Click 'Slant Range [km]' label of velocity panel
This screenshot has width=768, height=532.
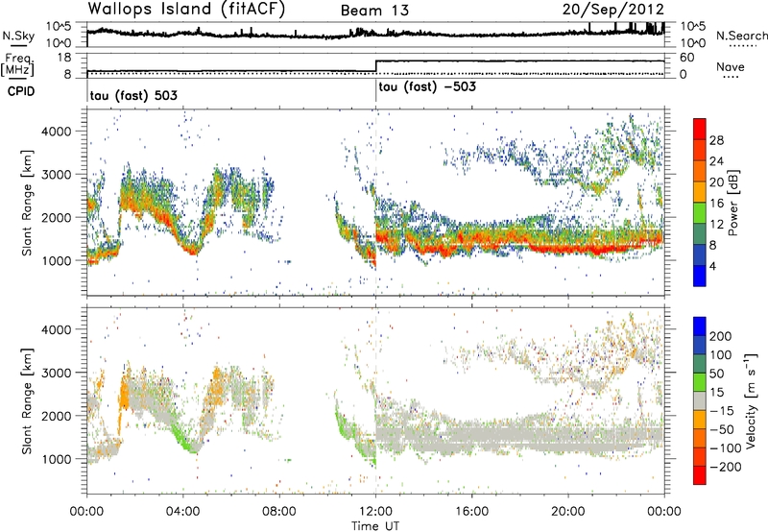[28, 400]
